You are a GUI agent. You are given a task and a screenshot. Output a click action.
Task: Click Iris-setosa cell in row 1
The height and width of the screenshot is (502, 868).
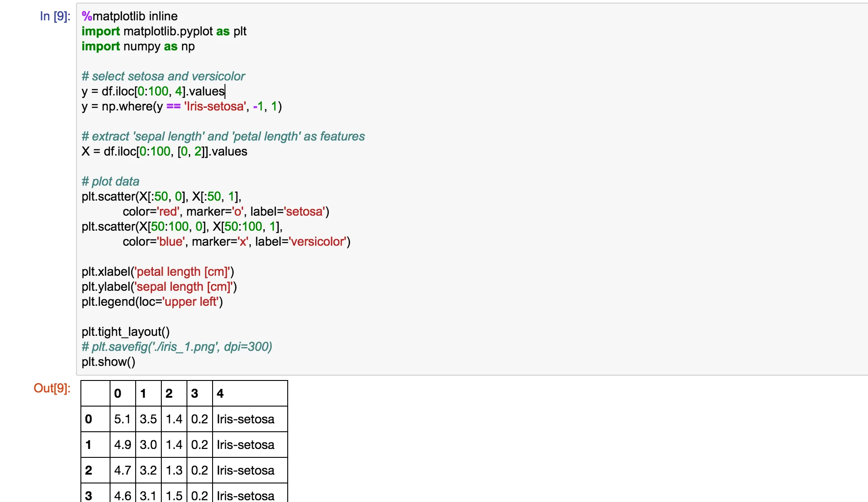pyautogui.click(x=245, y=445)
